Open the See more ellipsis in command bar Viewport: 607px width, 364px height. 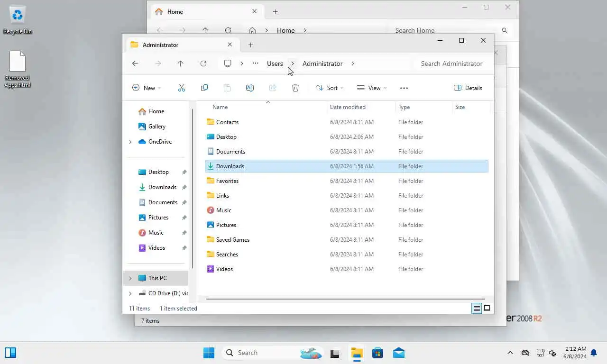pos(404,88)
